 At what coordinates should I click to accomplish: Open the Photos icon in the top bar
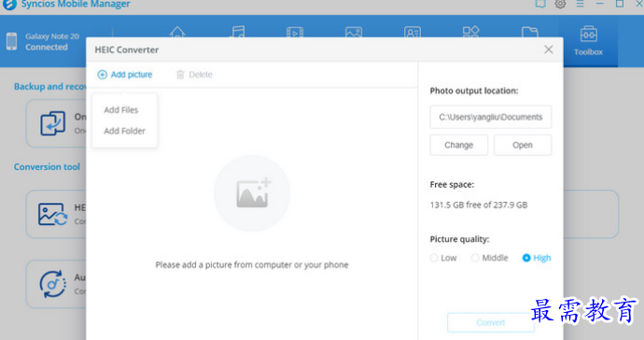(354, 32)
